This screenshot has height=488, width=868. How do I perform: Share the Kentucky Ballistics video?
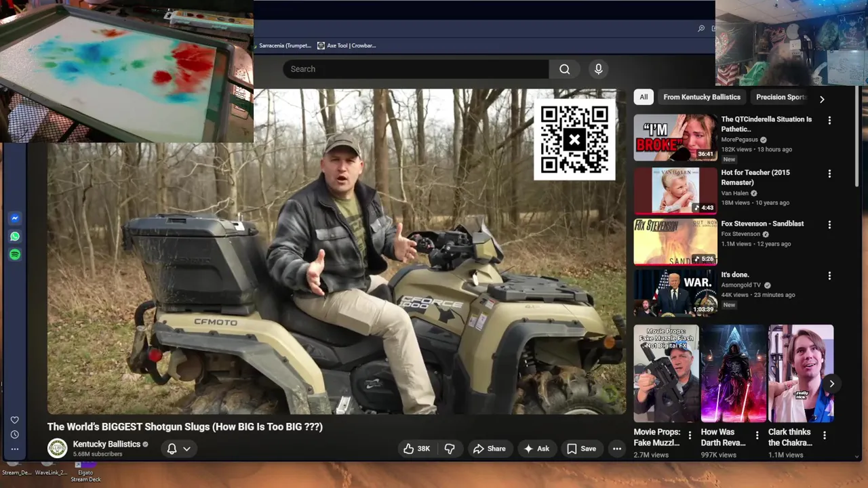[x=490, y=449]
